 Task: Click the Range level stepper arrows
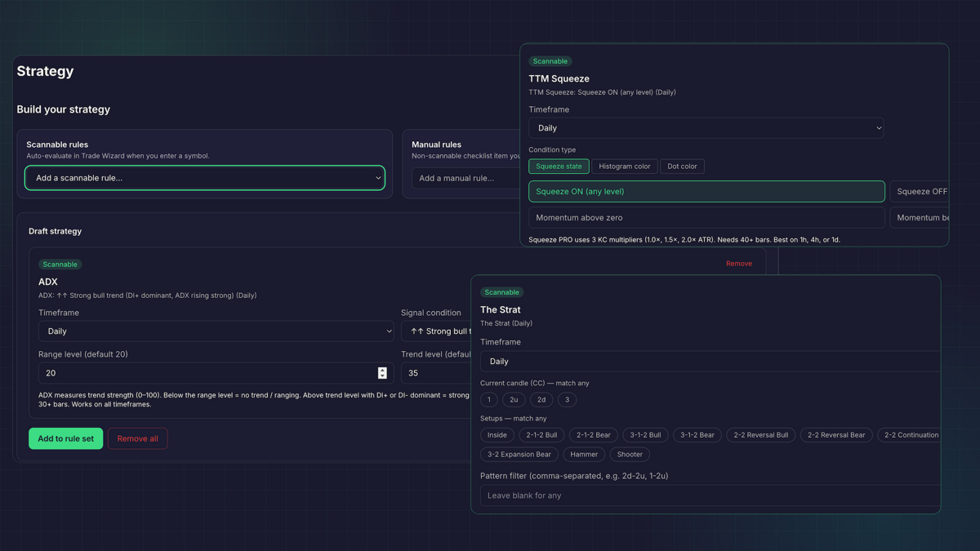point(382,373)
